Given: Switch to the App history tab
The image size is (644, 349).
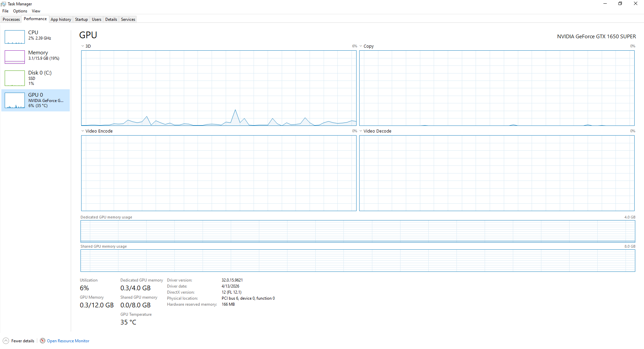Looking at the screenshot, I should click(x=61, y=19).
